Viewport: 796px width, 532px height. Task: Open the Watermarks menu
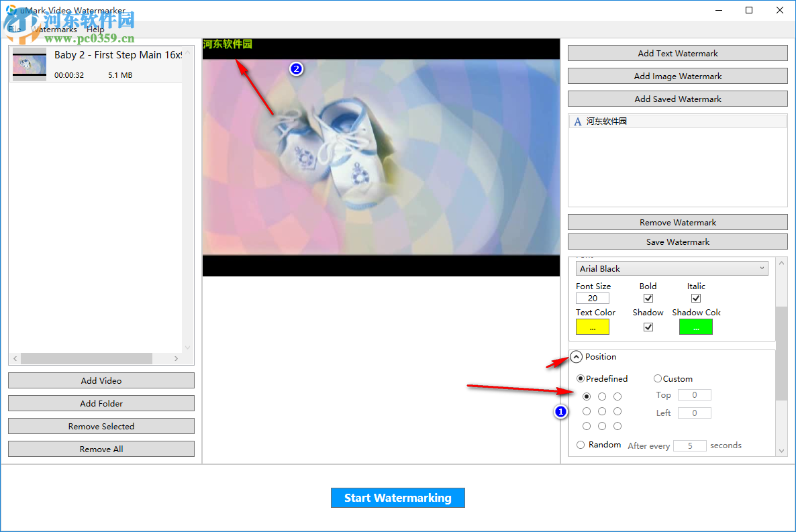(54, 30)
